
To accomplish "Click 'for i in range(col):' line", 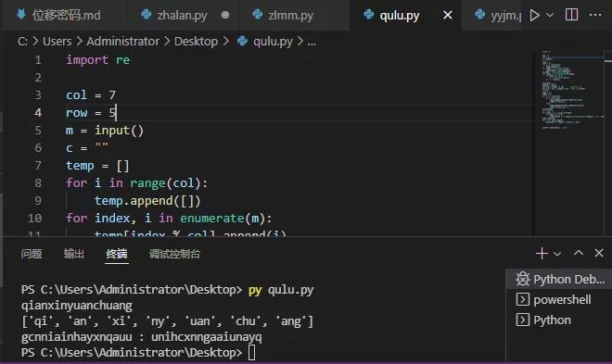I will point(136,182).
